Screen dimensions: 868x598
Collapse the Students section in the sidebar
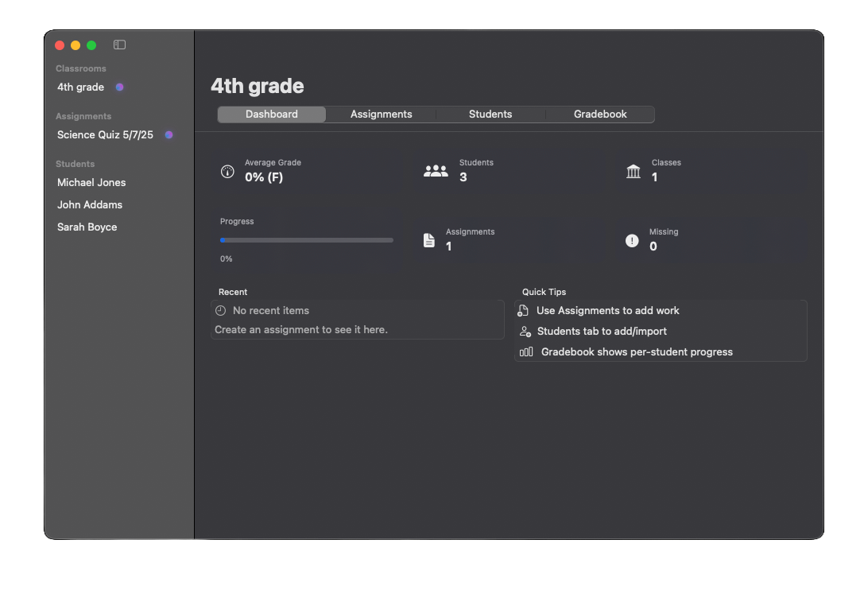point(74,164)
